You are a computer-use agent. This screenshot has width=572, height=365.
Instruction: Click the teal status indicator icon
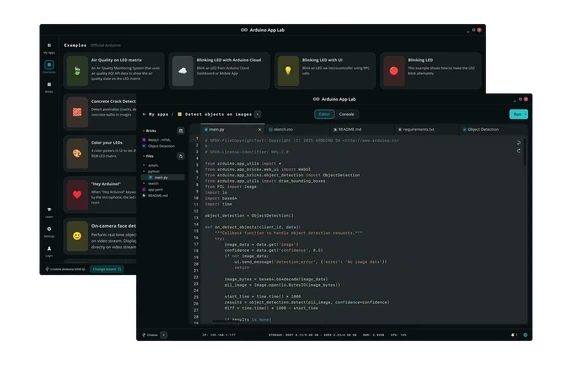525,335
